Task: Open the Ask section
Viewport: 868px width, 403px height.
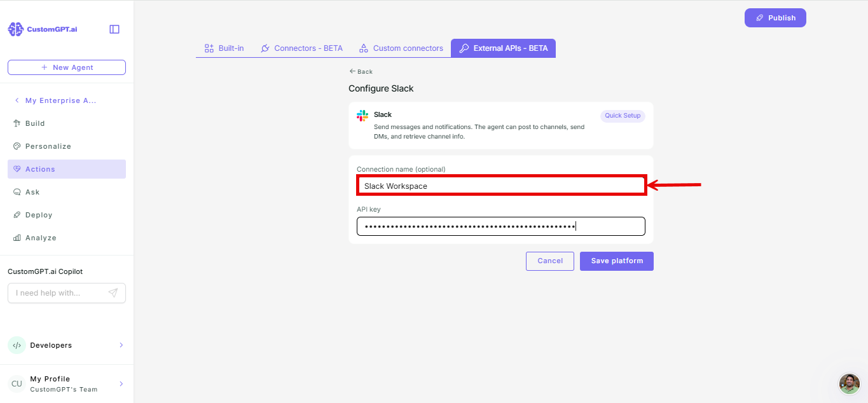Action: (x=67, y=192)
